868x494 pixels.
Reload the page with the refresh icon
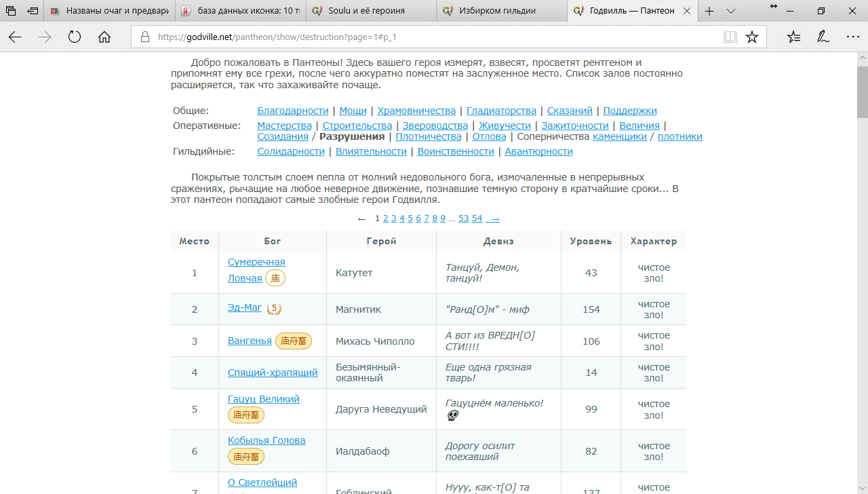click(x=75, y=37)
